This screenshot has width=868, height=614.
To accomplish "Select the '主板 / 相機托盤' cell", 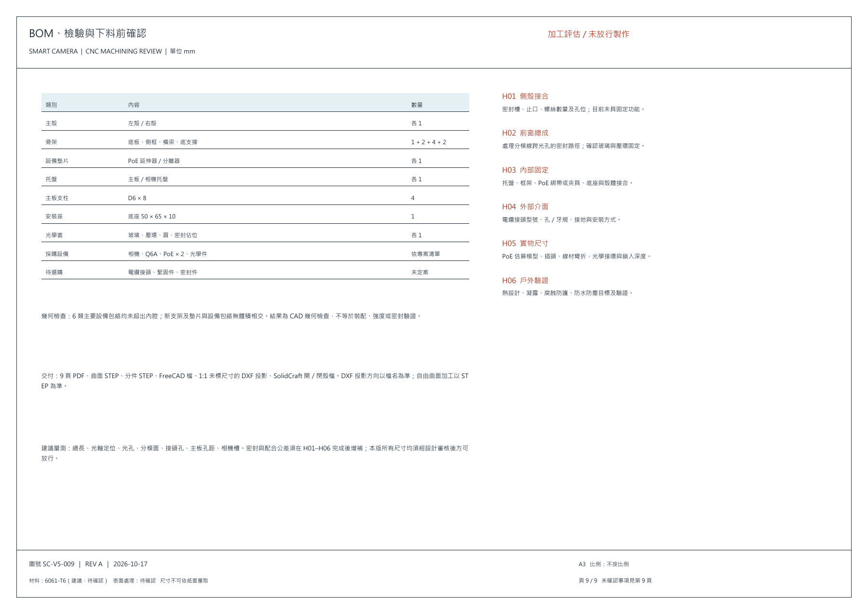I will [148, 179].
